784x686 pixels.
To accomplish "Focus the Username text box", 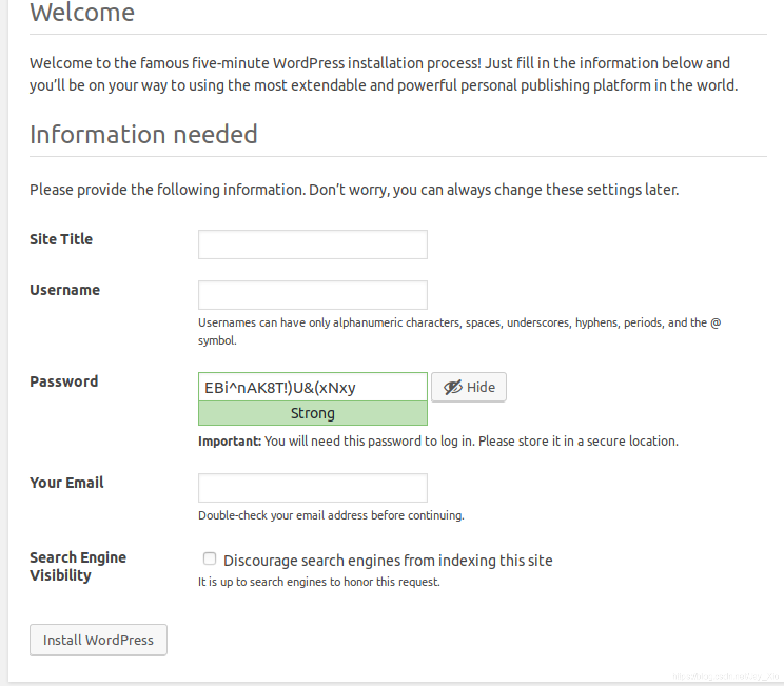I will pyautogui.click(x=312, y=295).
